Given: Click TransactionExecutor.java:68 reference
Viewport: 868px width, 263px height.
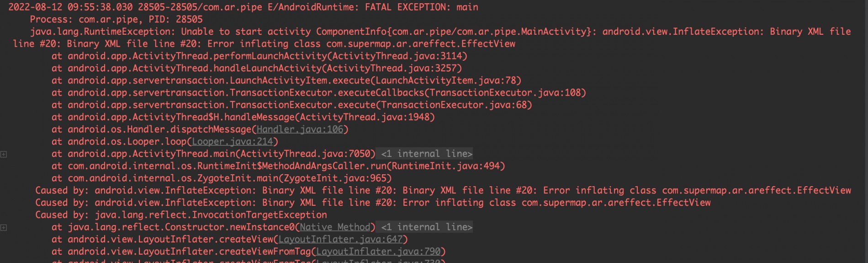Looking at the screenshot, I should 454,105.
